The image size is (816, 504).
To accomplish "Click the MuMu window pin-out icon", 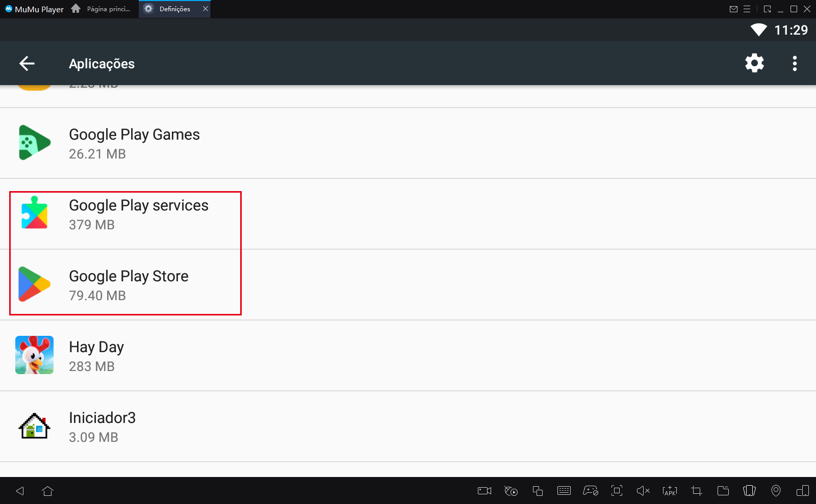I will (x=768, y=9).
